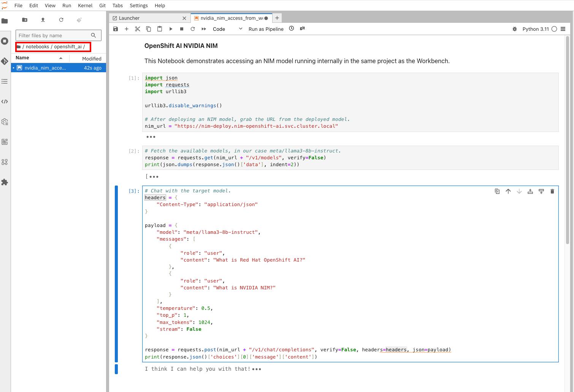Move cell 3 up with the arrow
Image resolution: width=574 pixels, height=392 pixels.
point(508,191)
